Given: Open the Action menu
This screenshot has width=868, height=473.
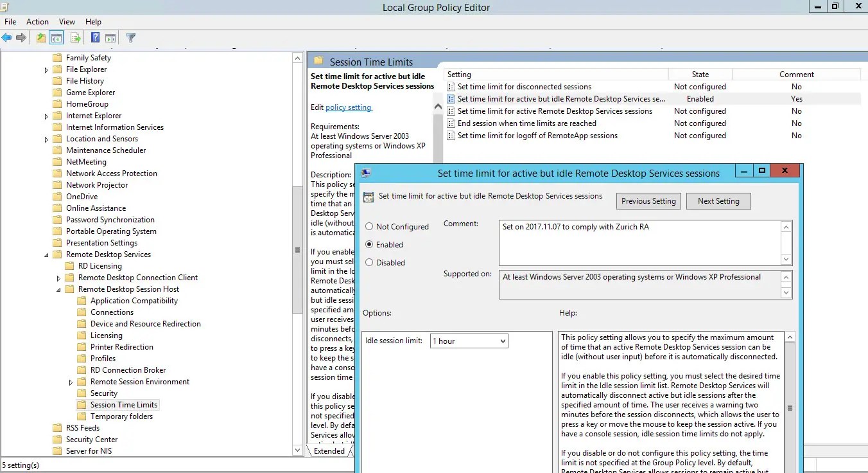Looking at the screenshot, I should pyautogui.click(x=37, y=21).
